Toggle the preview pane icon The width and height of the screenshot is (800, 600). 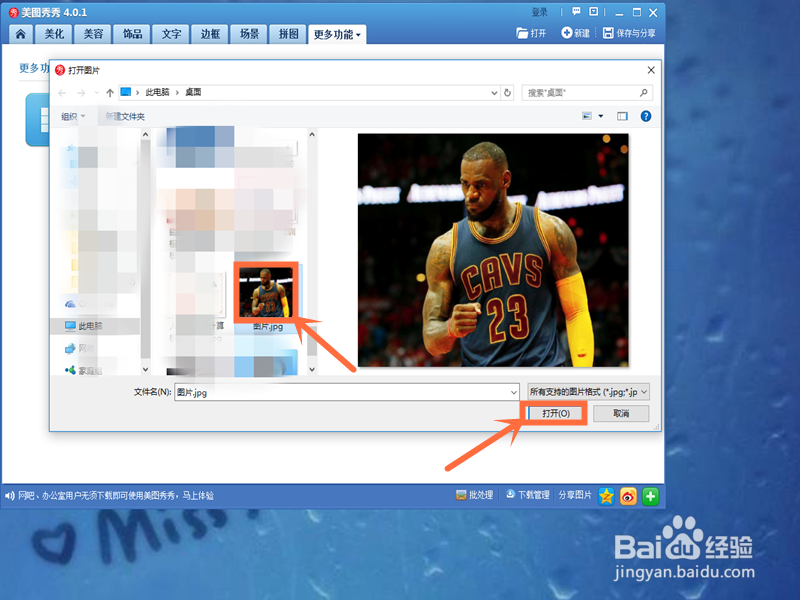pyautogui.click(x=622, y=116)
